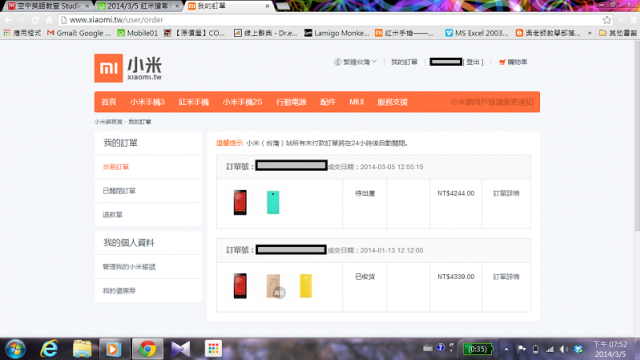Click the 登出 logout link

click(x=473, y=62)
